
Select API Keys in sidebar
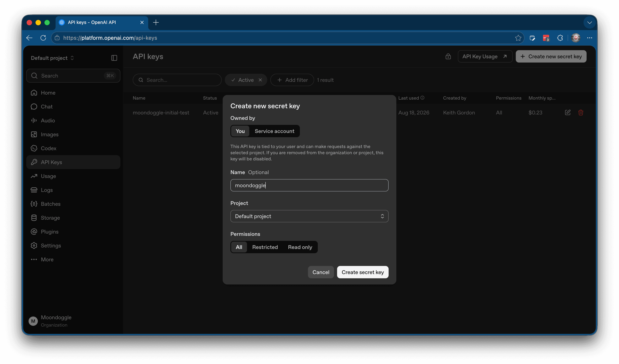pyautogui.click(x=73, y=162)
